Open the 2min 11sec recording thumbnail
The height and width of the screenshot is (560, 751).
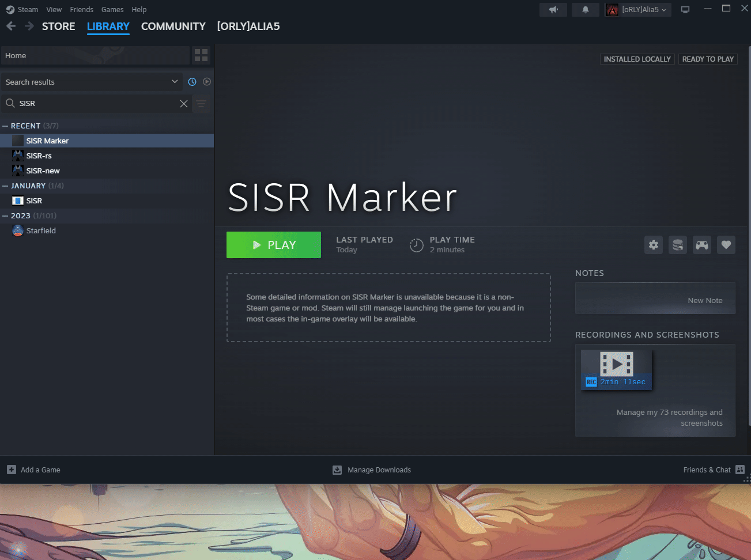pos(616,369)
